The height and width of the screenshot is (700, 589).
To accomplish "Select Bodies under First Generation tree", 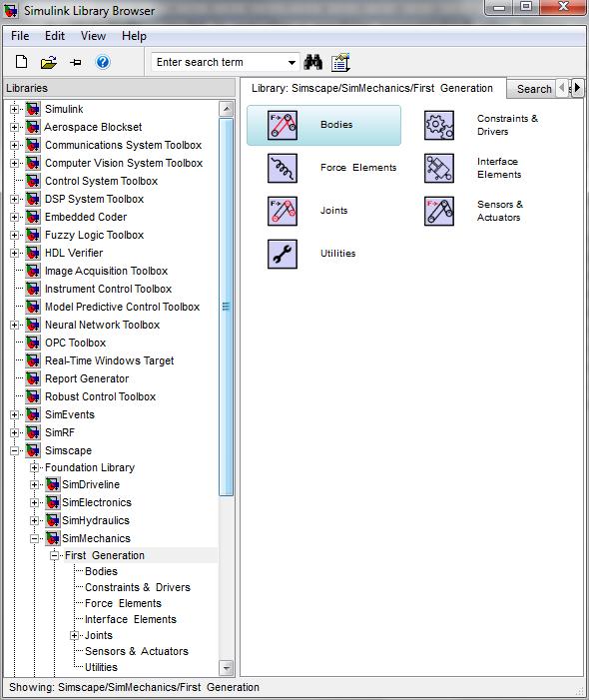I will tap(101, 571).
